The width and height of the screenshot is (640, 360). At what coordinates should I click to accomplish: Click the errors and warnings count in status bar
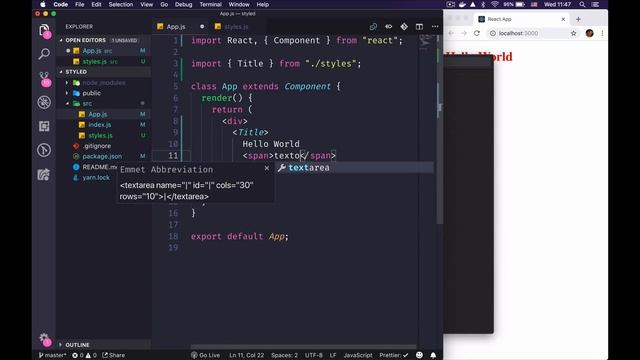click(84, 355)
